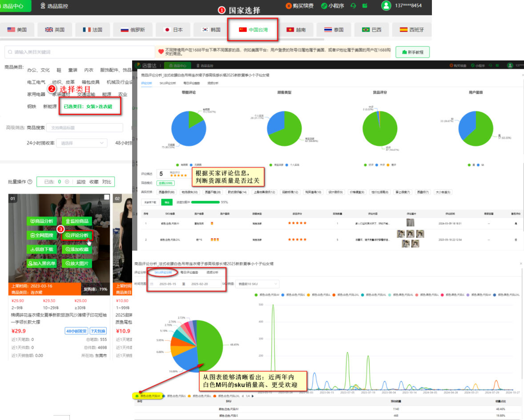This screenshot has width=524, height=420.
Task: Toggle the 物流很快(30) feedback tag
Action: coord(189,192)
